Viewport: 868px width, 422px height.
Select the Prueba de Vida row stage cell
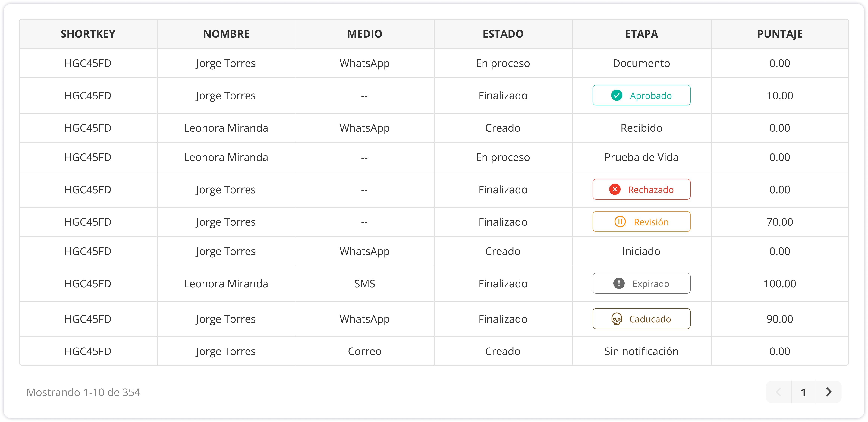coord(642,157)
